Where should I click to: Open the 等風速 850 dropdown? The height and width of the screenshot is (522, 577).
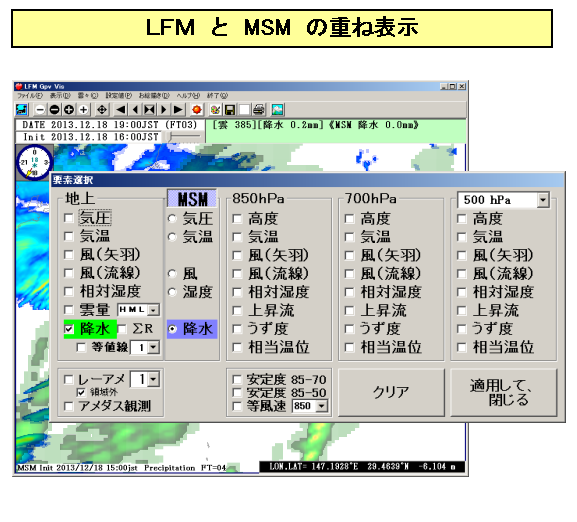[x=322, y=406]
